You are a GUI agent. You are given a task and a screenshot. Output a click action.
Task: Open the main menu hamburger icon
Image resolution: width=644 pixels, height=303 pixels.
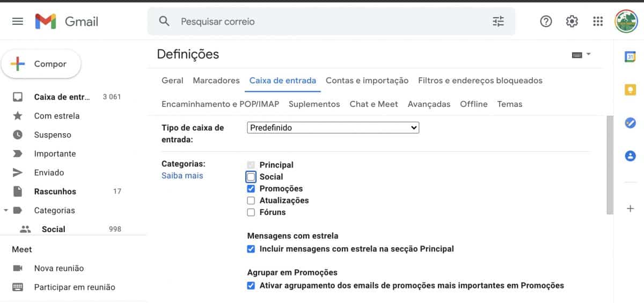coord(18,21)
